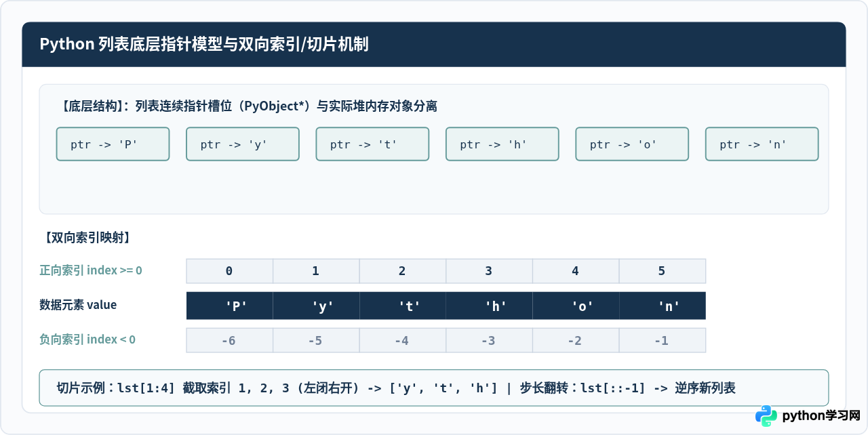Image resolution: width=868 pixels, height=435 pixels.
Task: Click value cell 'h' in dark row
Action: pyautogui.click(x=490, y=306)
